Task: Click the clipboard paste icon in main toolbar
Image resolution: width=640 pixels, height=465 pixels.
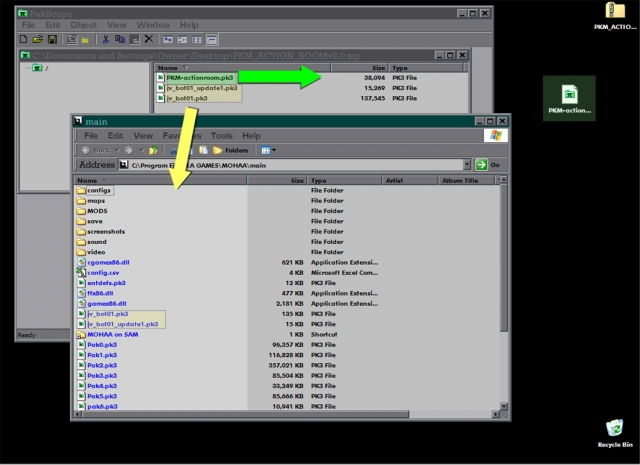Action: (x=203, y=150)
